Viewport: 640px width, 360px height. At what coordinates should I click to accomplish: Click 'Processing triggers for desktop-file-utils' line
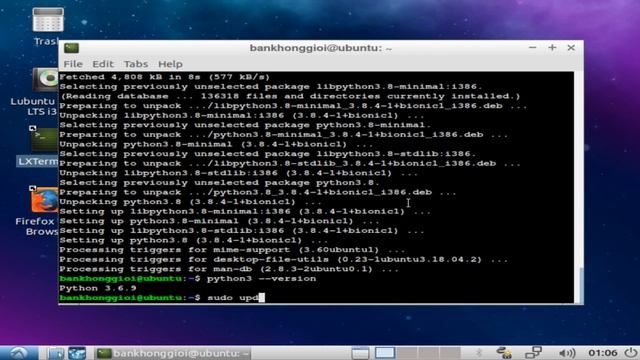pyautogui.click(x=284, y=260)
